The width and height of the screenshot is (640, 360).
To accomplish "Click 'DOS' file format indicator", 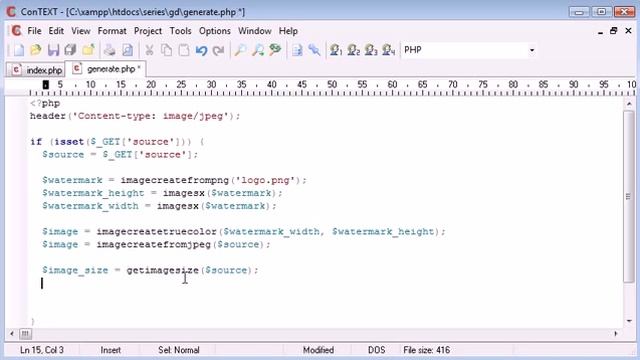I will pos(376,350).
